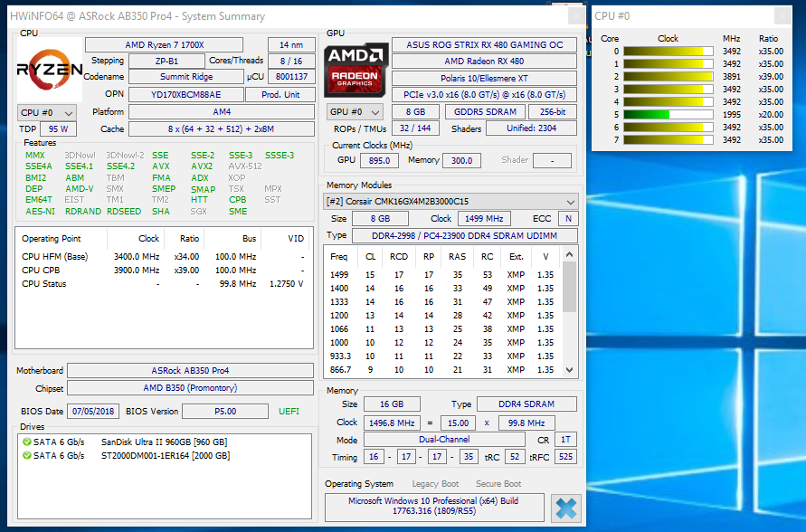The width and height of the screenshot is (806, 532).
Task: Click the Secure Boot label
Action: (498, 484)
